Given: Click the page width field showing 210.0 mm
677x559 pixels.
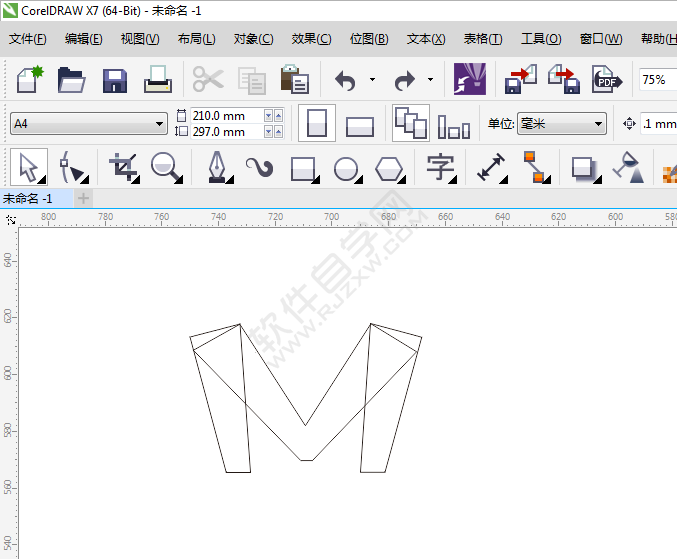Looking at the screenshot, I should [225, 115].
